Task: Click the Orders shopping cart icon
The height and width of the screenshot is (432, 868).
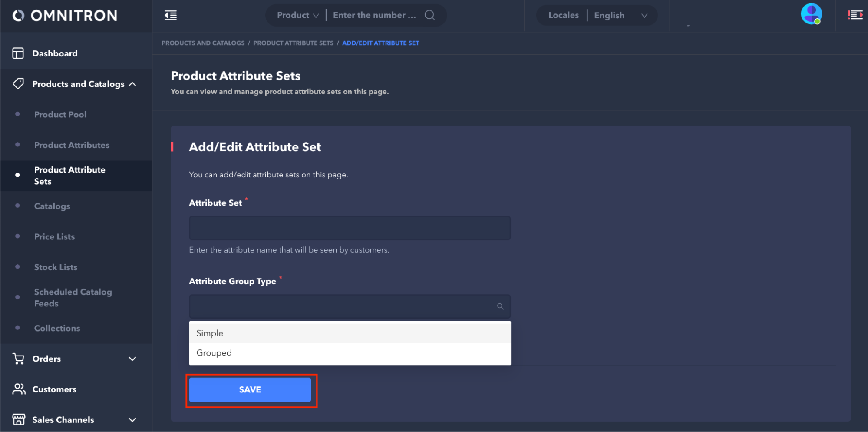Action: point(19,359)
